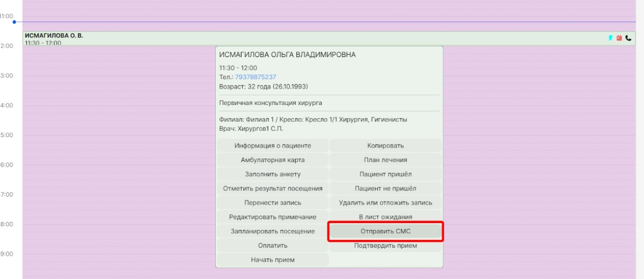Screen dimensions: 644x279
Task: Click "Запланировать посещение"
Action: tap(272, 231)
